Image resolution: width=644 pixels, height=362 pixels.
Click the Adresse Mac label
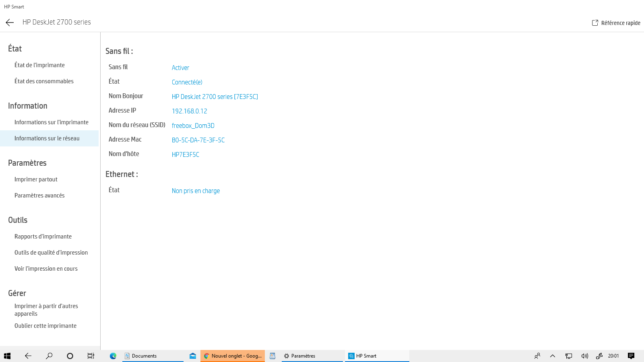point(125,139)
